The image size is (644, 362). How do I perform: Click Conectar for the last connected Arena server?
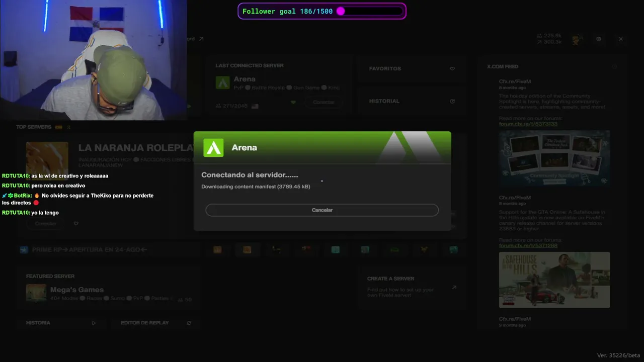click(x=324, y=102)
